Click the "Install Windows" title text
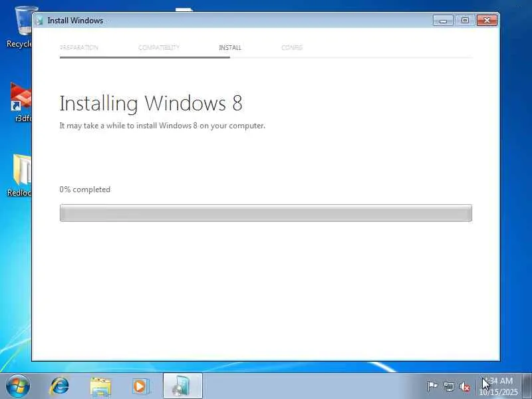The height and width of the screenshot is (399, 532). pos(75,21)
